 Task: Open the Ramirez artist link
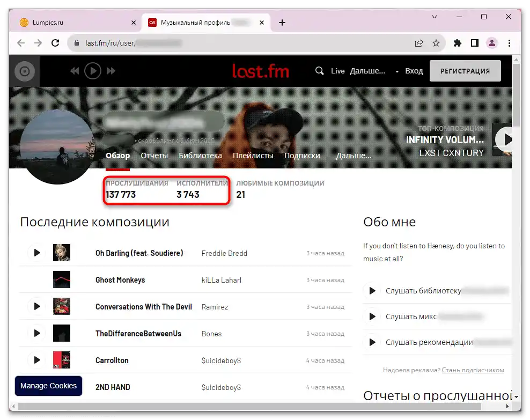pos(215,307)
